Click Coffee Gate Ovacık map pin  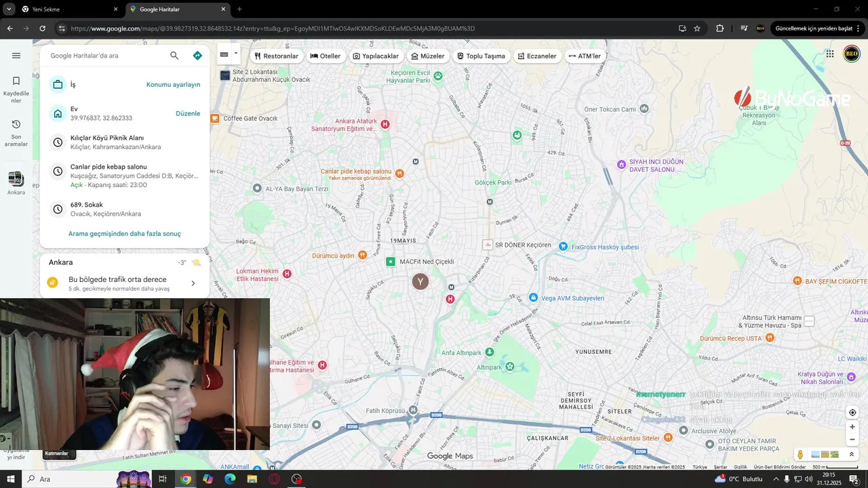(x=215, y=118)
